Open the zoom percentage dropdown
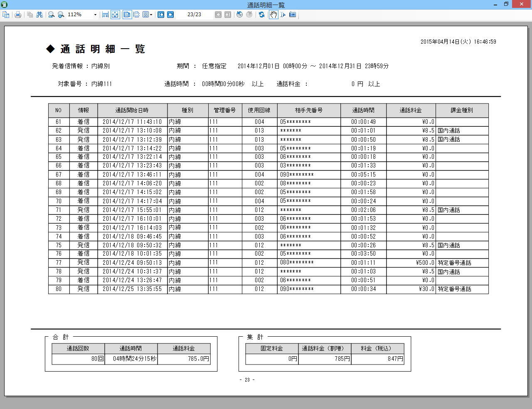Viewport: 532px width, 409px height. point(95,15)
